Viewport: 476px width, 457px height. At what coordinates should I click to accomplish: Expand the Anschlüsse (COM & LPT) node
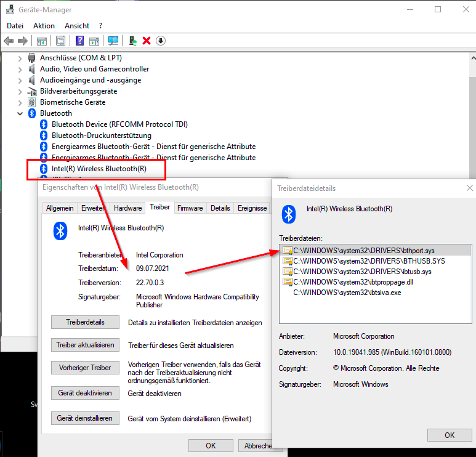click(20, 58)
